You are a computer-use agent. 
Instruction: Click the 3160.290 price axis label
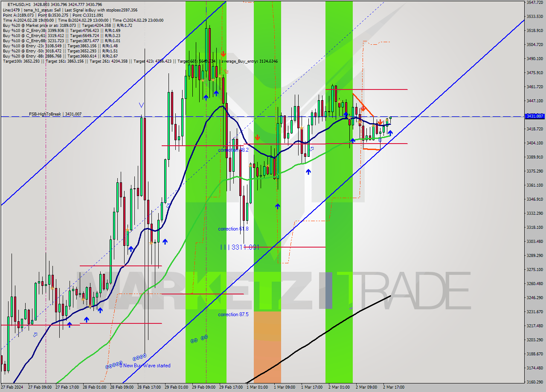(534, 382)
